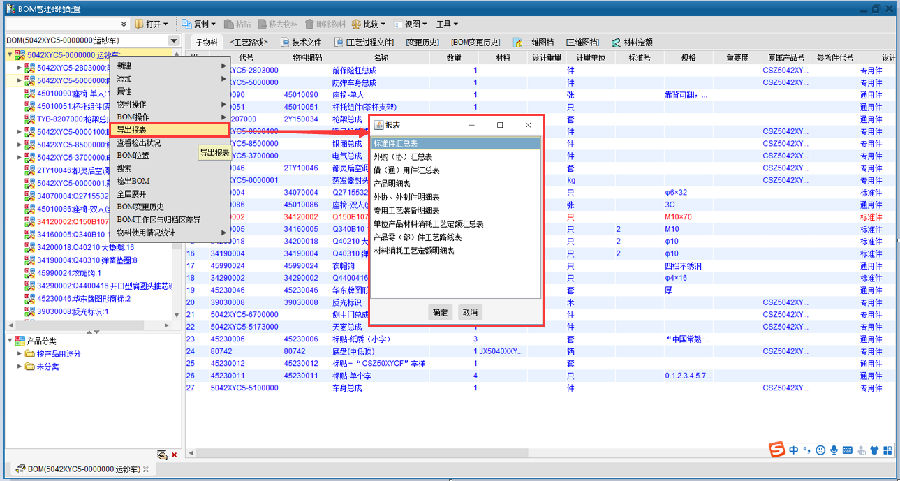Click 取消 button in 报表 dialog
The width and height of the screenshot is (900, 481).
(x=470, y=312)
